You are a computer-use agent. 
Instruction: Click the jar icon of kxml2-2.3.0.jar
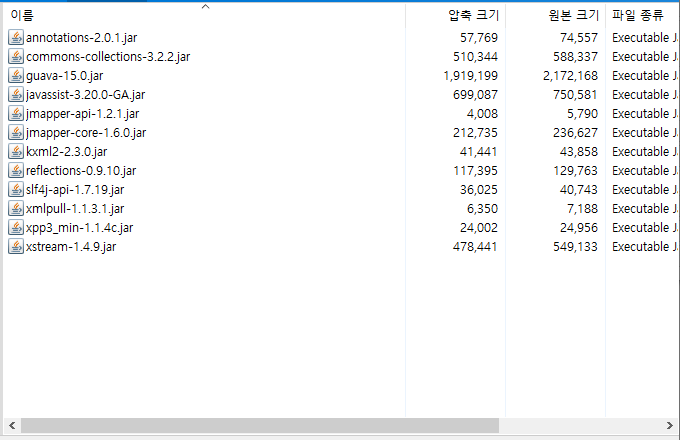coord(16,151)
